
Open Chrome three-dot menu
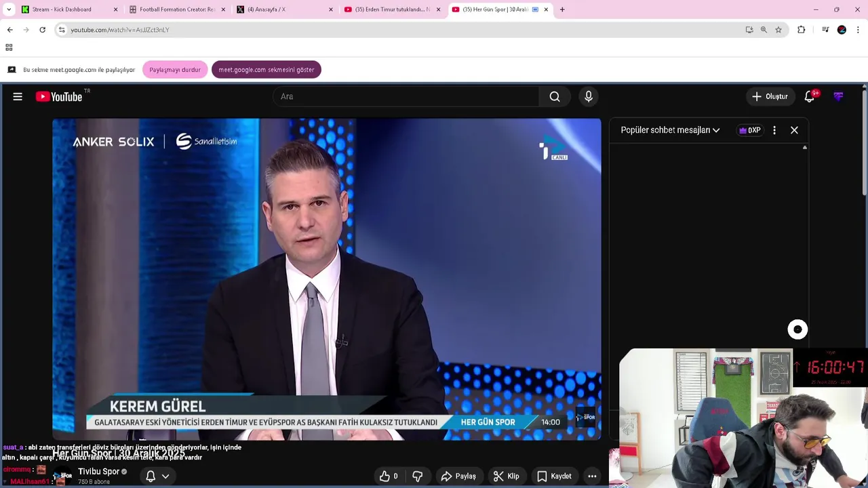click(x=858, y=30)
